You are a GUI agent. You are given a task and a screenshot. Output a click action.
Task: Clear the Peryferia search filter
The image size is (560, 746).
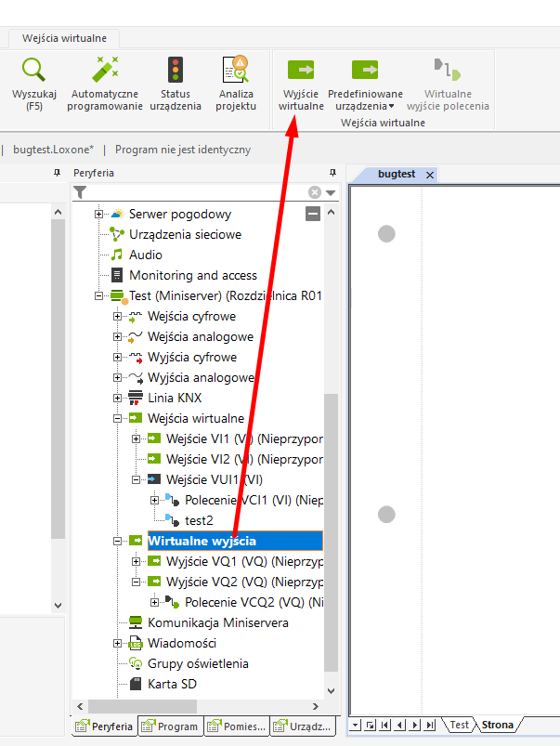pyautogui.click(x=314, y=192)
